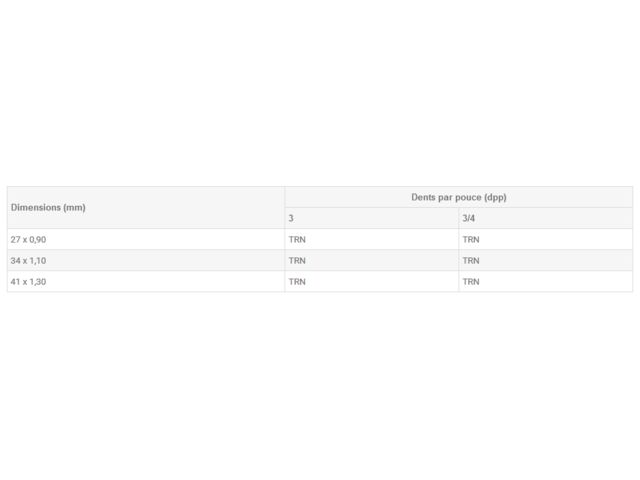Select TRN for 41 x 1,30 at 3 dpp

coord(297,282)
